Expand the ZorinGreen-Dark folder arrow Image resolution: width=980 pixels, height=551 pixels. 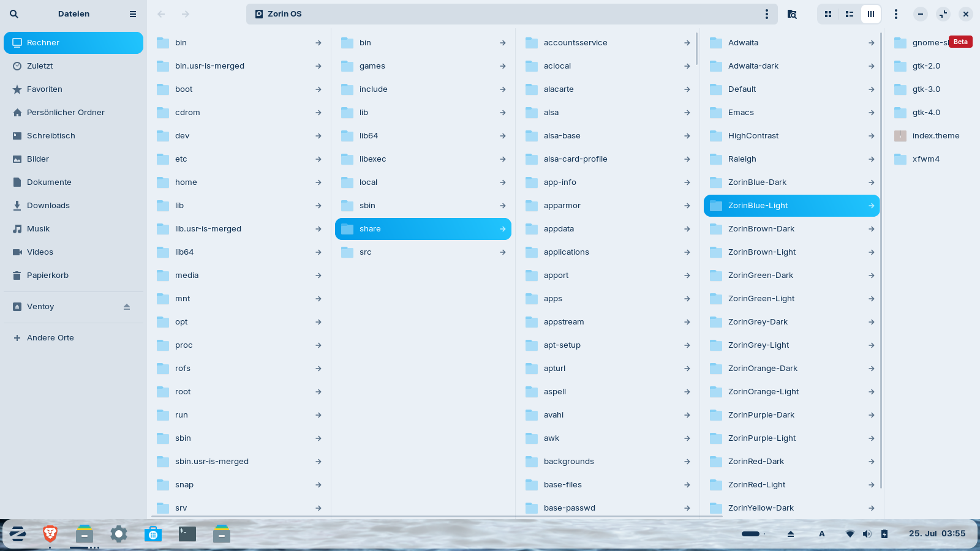pyautogui.click(x=872, y=275)
